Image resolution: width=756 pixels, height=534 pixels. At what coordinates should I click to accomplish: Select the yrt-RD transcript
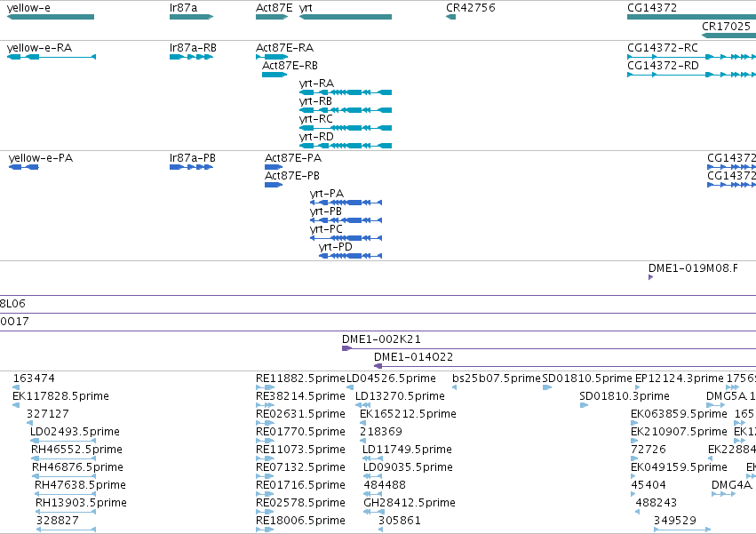point(346,146)
